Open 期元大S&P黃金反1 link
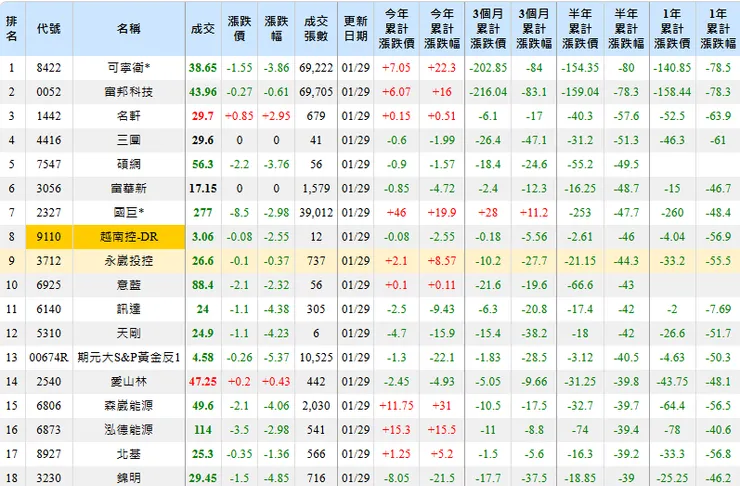The image size is (740, 486). (128, 357)
